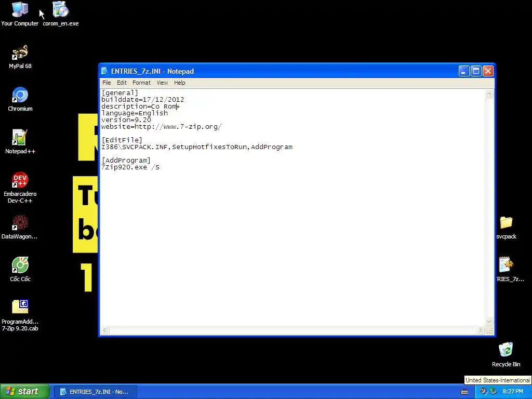Click the Start button
Screen dimensions: 532x399
tap(25, 392)
